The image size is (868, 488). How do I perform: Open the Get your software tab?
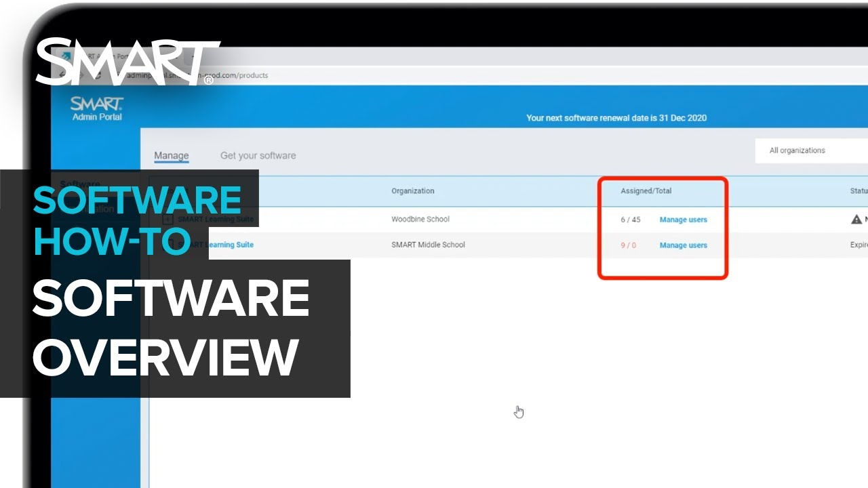[x=258, y=156]
